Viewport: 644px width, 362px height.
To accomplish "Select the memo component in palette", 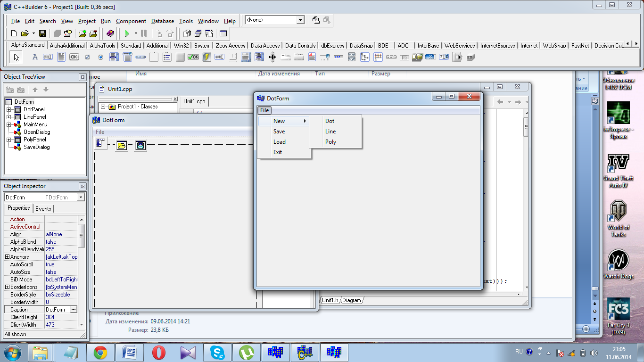I will tap(61, 57).
